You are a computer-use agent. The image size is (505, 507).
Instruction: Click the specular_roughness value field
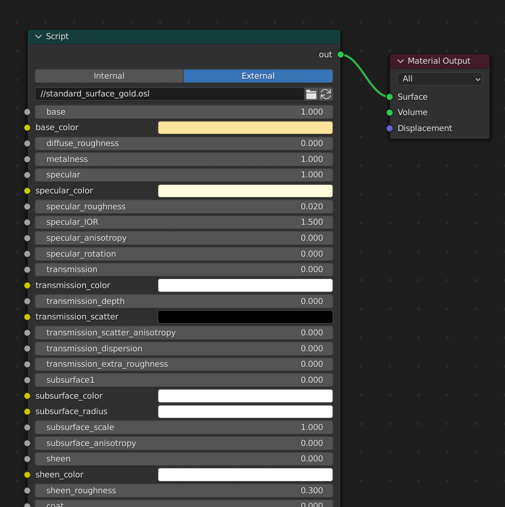pyautogui.click(x=184, y=207)
